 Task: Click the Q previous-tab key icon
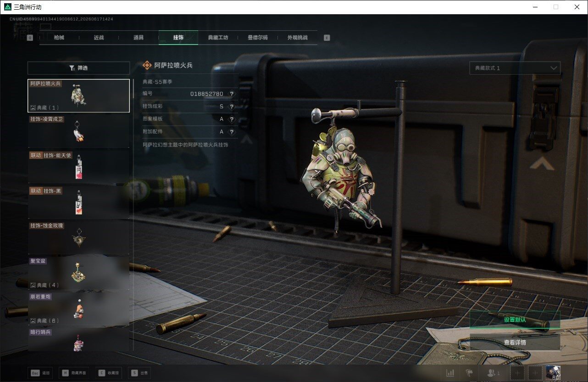30,38
